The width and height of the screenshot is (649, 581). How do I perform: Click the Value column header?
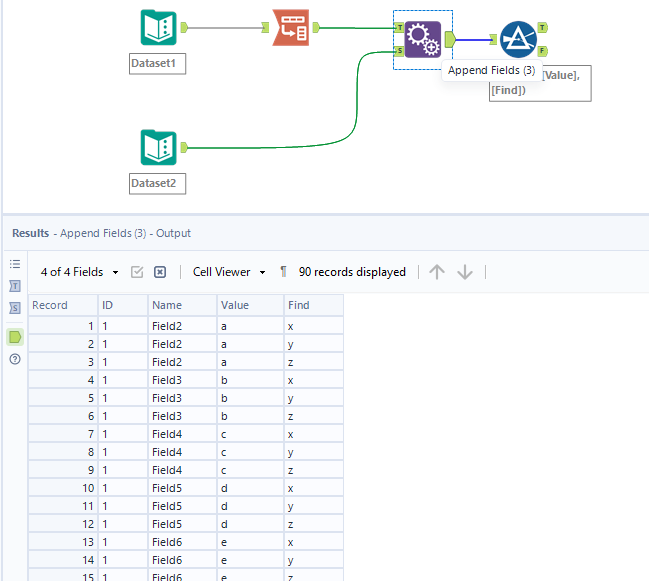click(x=235, y=305)
